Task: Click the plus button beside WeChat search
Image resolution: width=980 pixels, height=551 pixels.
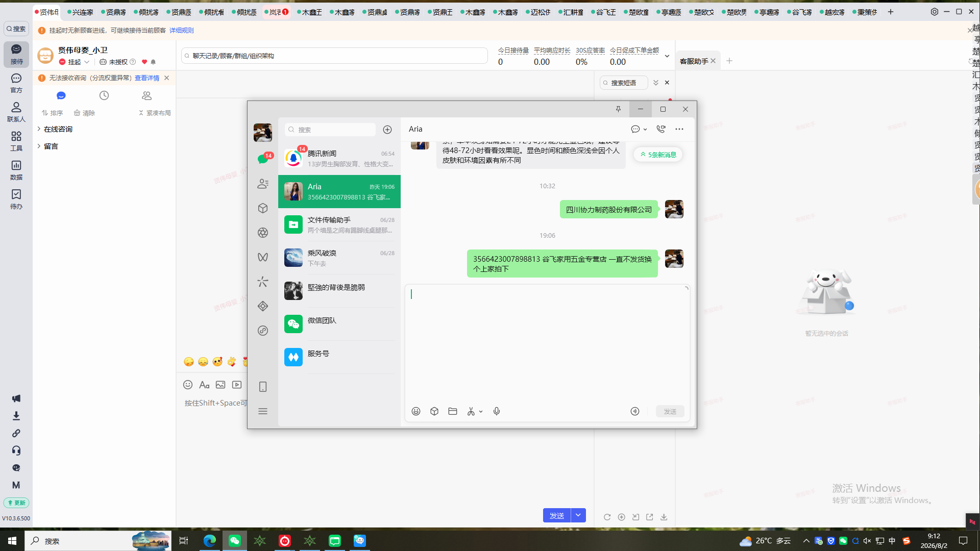Action: pyautogui.click(x=387, y=130)
